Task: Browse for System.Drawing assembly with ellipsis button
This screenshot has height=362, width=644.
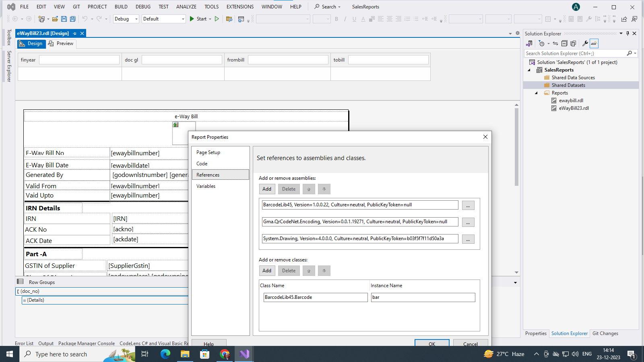Action: [468, 239]
